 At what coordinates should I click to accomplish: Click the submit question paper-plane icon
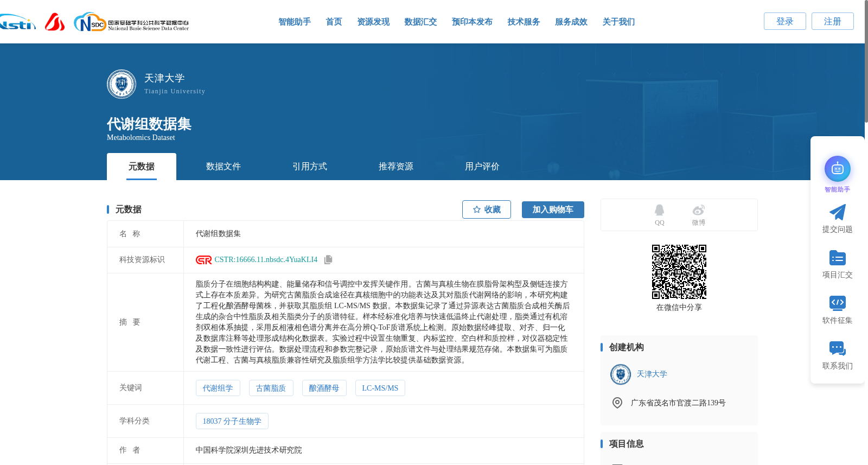[x=838, y=212]
